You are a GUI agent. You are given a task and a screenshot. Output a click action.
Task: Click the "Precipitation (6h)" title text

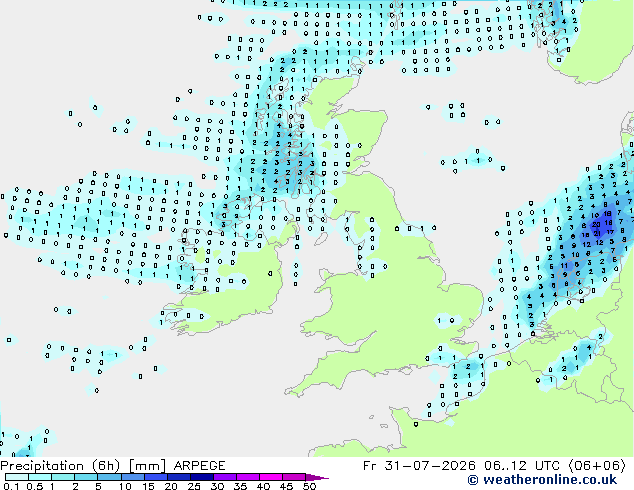point(60,466)
